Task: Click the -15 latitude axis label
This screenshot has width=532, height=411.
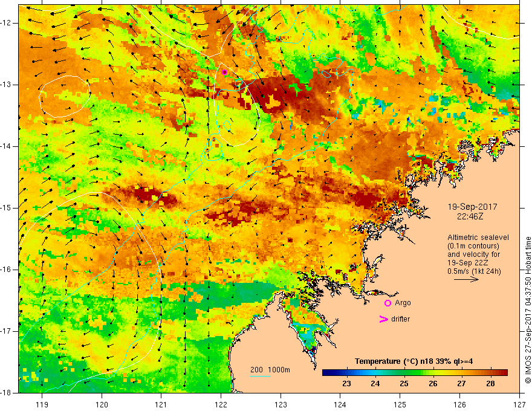Action: point(6,208)
